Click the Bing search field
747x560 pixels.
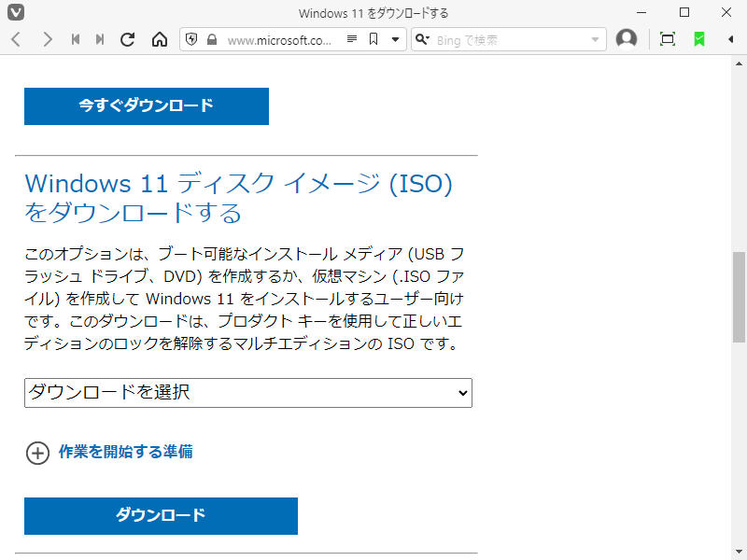point(511,40)
